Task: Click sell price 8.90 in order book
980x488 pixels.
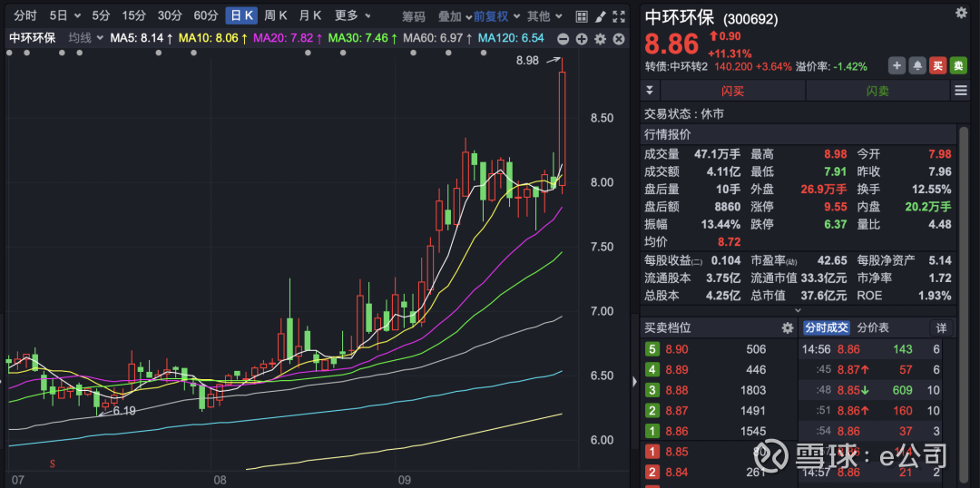Action: pos(678,349)
